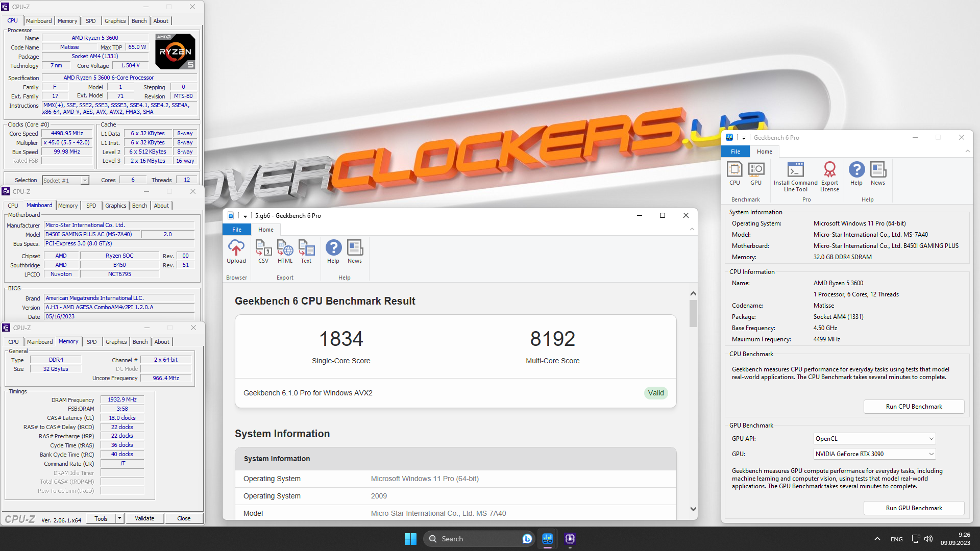Open CPU-Z from the taskbar

[x=570, y=539]
